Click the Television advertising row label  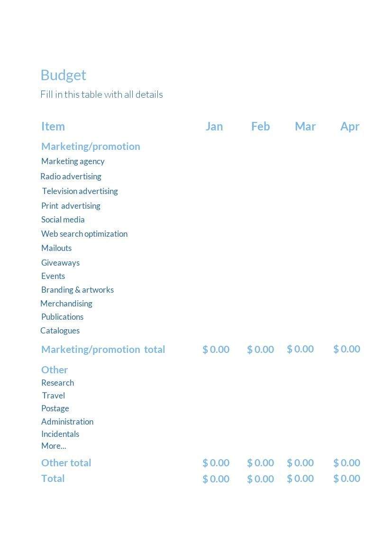[x=80, y=191]
